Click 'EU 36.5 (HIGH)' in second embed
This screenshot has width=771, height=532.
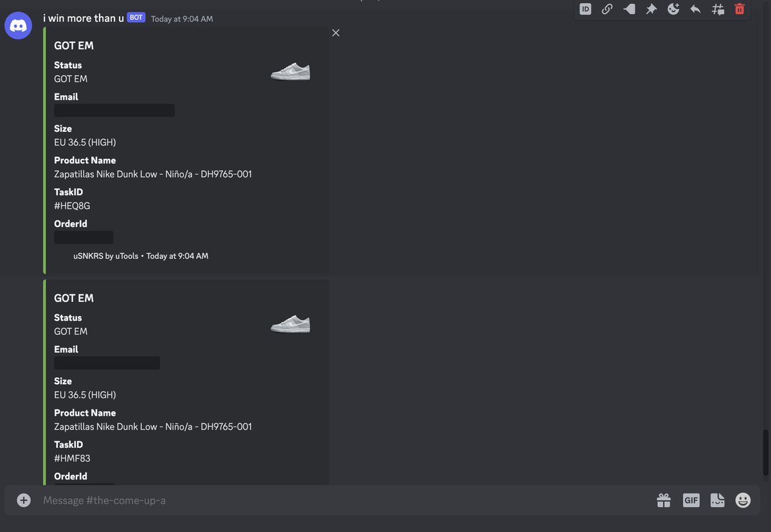click(85, 395)
